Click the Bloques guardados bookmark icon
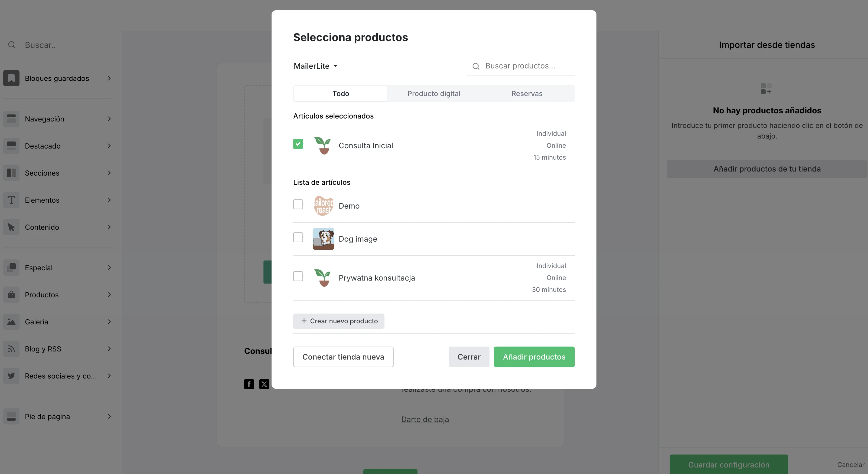This screenshot has width=868, height=474. [x=11, y=78]
